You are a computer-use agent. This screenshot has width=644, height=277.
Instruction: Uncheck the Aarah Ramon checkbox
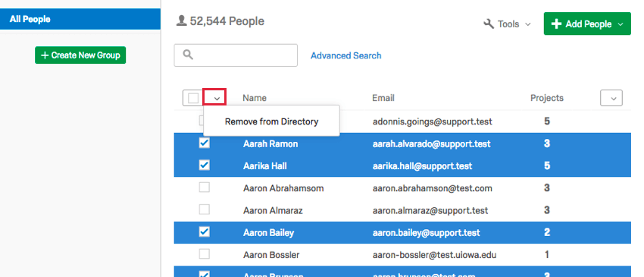[x=204, y=143]
